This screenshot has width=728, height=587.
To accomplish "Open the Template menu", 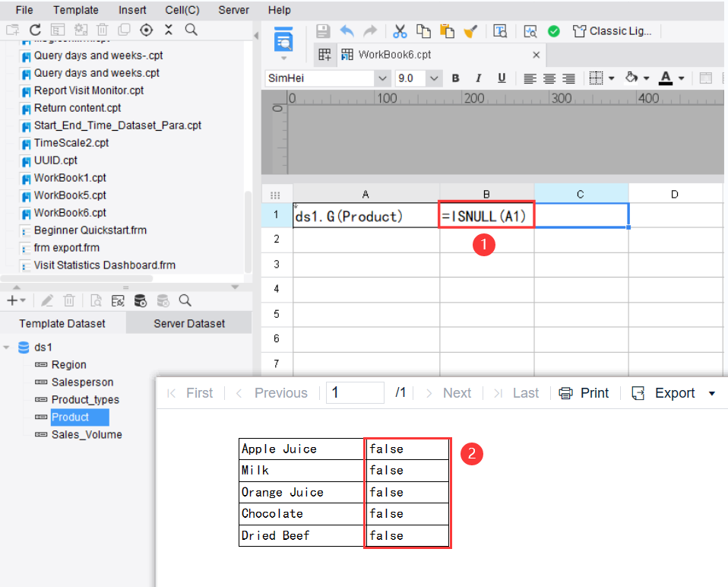I will [x=75, y=10].
